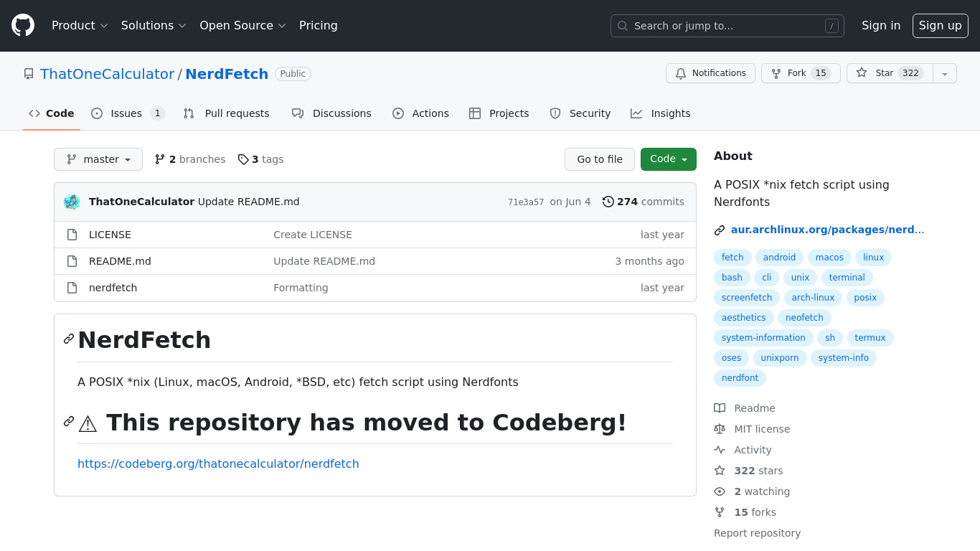Image resolution: width=980 pixels, height=551 pixels.
Task: Click the search magnifier icon
Action: pos(623,26)
